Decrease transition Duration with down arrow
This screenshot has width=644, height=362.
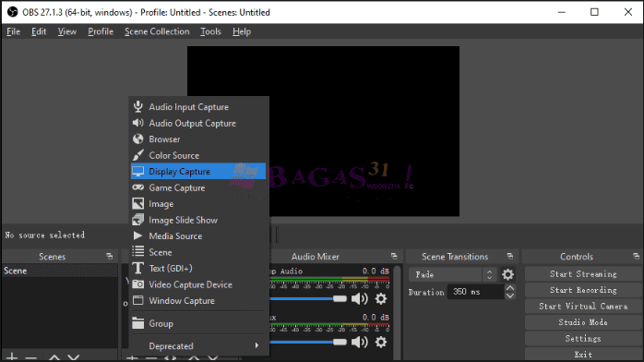tap(510, 296)
